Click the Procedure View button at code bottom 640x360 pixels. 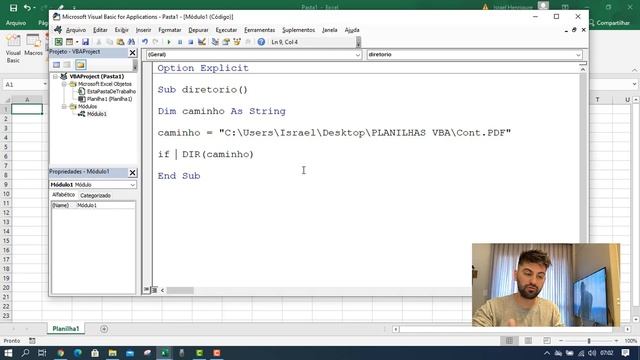146,290
